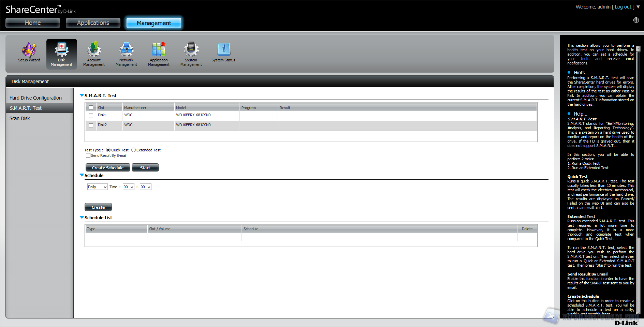Open the Daily frequency dropdown
The height and width of the screenshot is (327, 644).
(x=97, y=187)
